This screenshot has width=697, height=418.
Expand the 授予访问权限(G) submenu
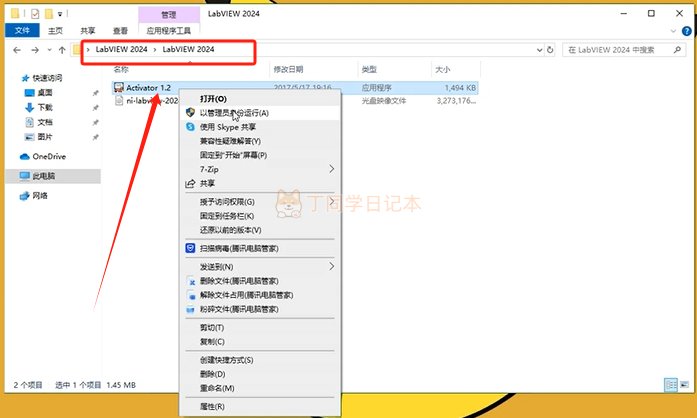point(260,202)
